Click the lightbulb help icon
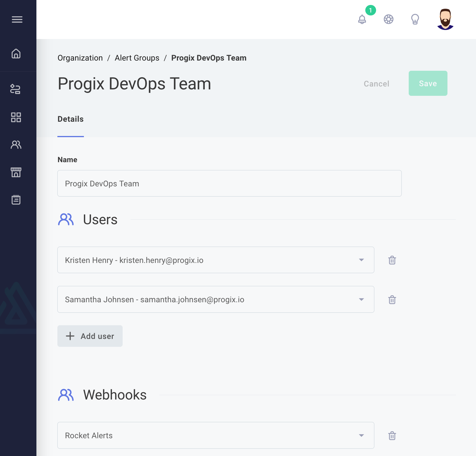This screenshot has height=456, width=476. coord(415,20)
